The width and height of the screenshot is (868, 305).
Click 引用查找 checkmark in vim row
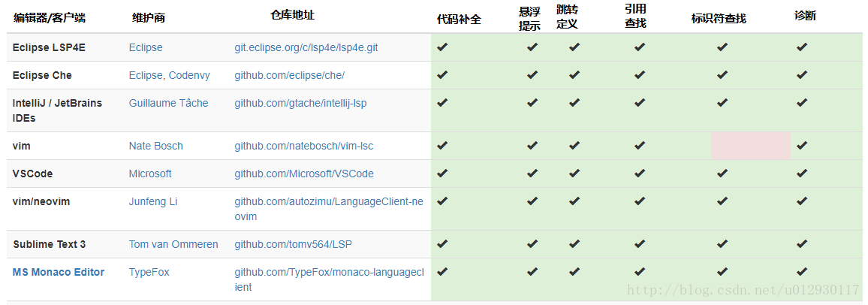(640, 146)
